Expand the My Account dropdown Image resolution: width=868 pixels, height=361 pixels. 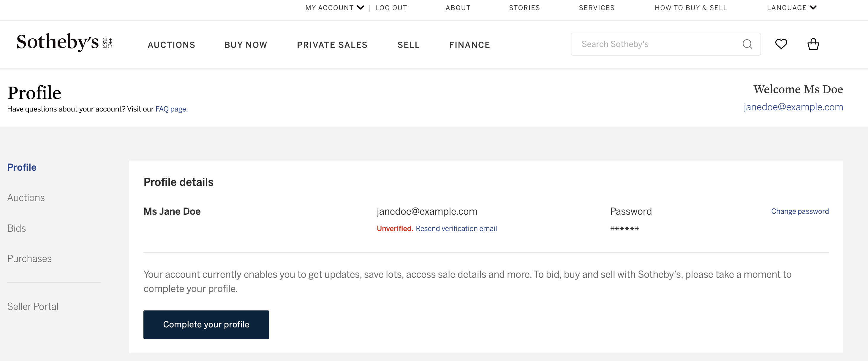point(335,8)
